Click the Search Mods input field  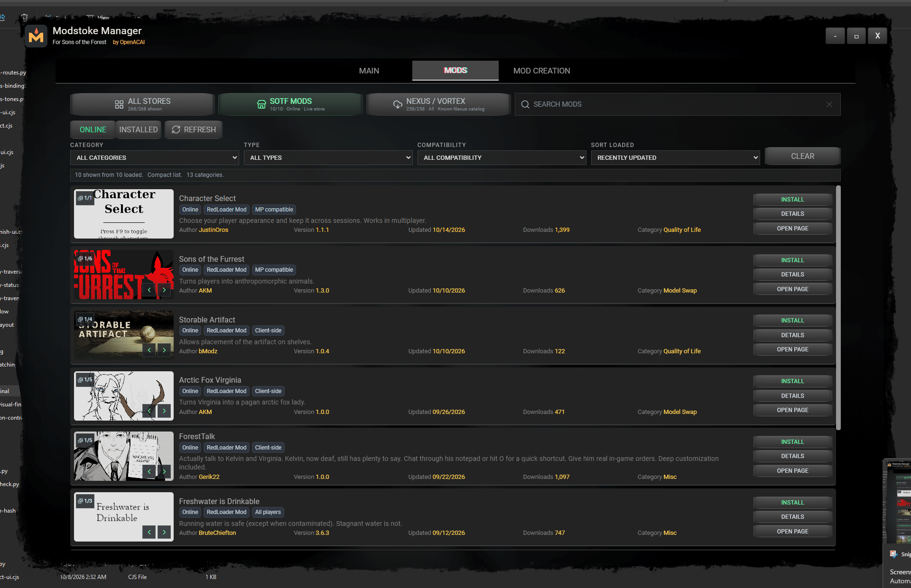(x=677, y=104)
